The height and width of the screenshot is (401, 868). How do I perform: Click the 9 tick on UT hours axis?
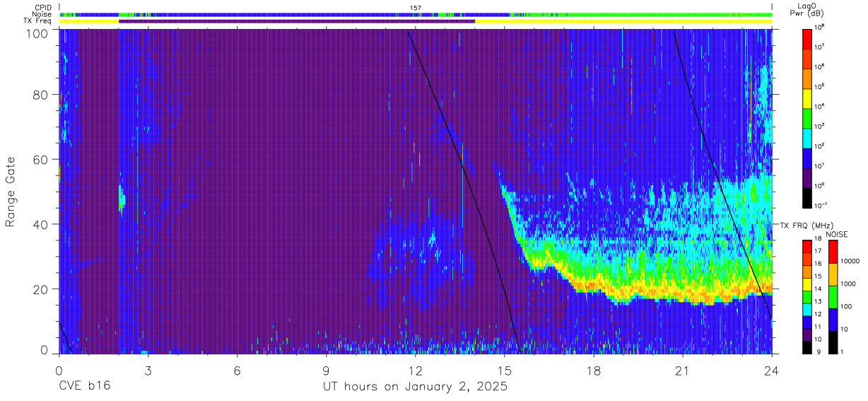326,370
